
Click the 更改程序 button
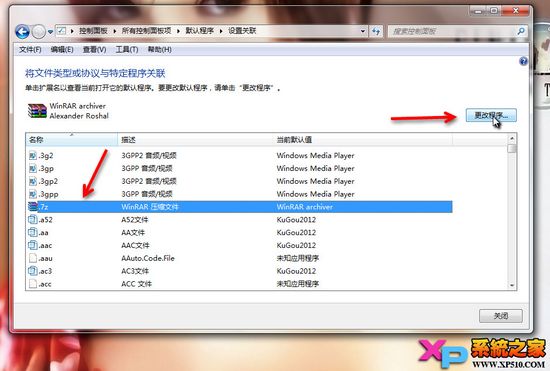point(491,115)
